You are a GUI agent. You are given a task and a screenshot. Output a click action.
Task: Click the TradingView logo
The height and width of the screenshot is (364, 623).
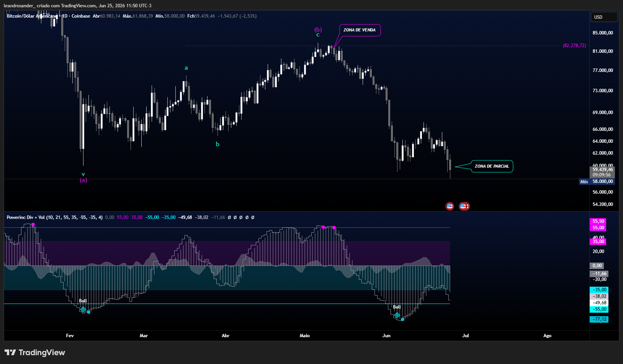pyautogui.click(x=35, y=353)
